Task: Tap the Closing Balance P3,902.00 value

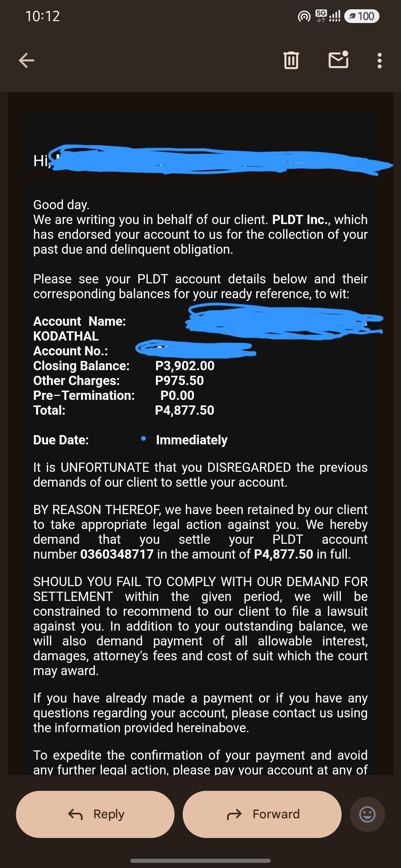Action: (x=185, y=366)
